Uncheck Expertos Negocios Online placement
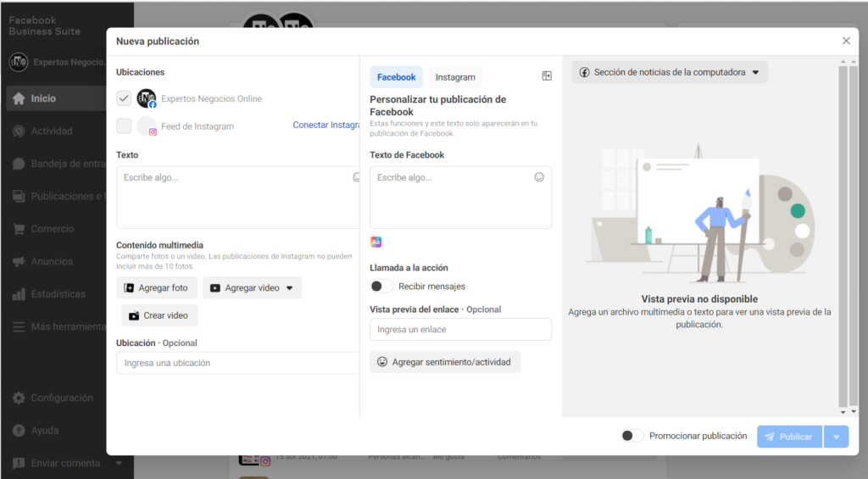 point(124,98)
